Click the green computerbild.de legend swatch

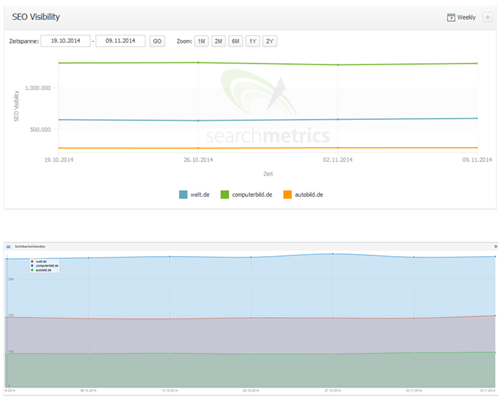point(225,195)
